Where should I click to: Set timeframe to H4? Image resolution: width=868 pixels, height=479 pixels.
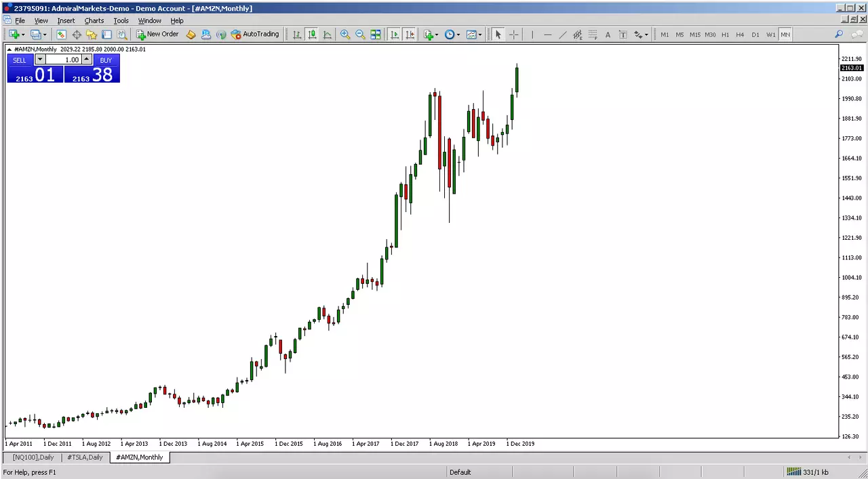click(740, 35)
